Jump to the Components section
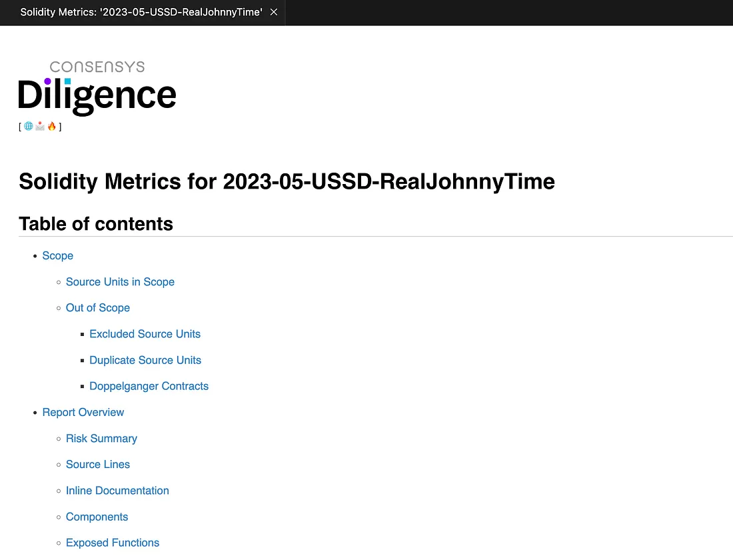This screenshot has height=560, width=733. [x=97, y=517]
